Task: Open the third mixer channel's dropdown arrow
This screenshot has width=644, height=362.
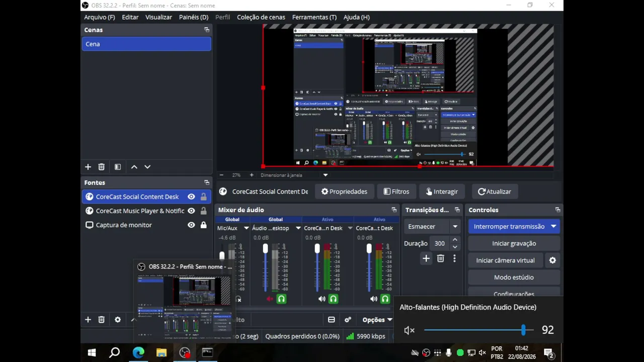Action: 350,228
